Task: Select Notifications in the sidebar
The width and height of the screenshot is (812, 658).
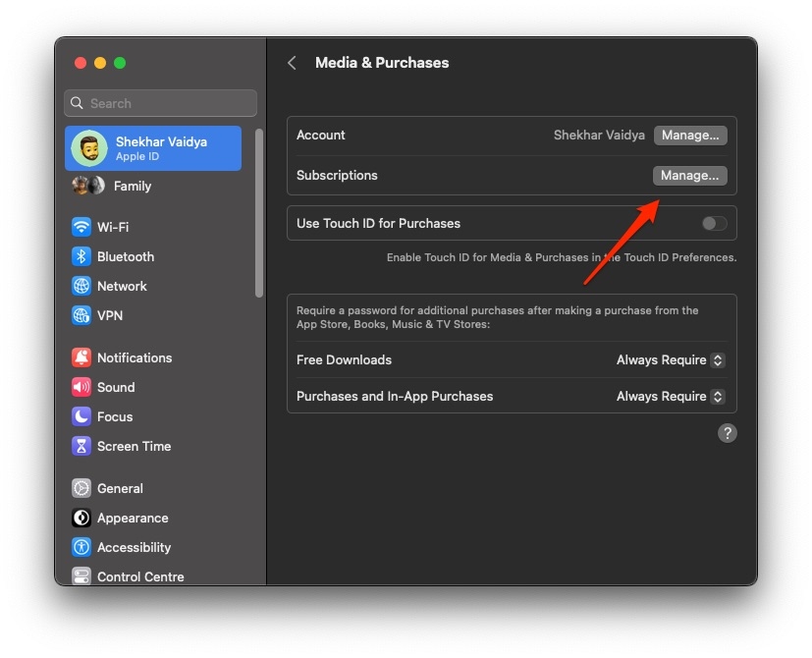Action: coord(135,357)
